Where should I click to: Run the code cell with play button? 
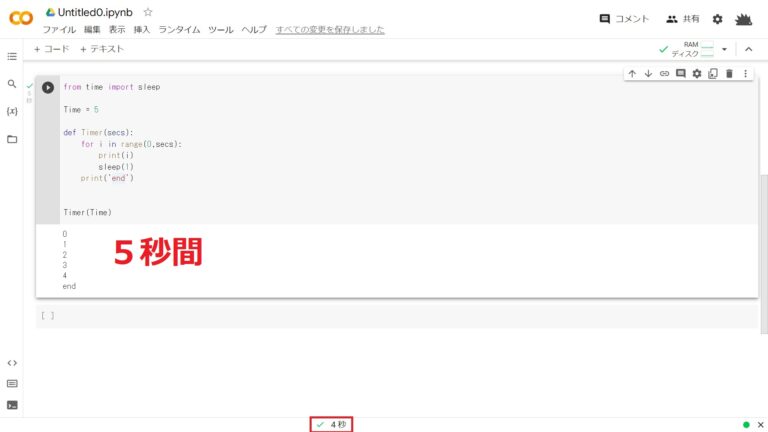(48, 87)
